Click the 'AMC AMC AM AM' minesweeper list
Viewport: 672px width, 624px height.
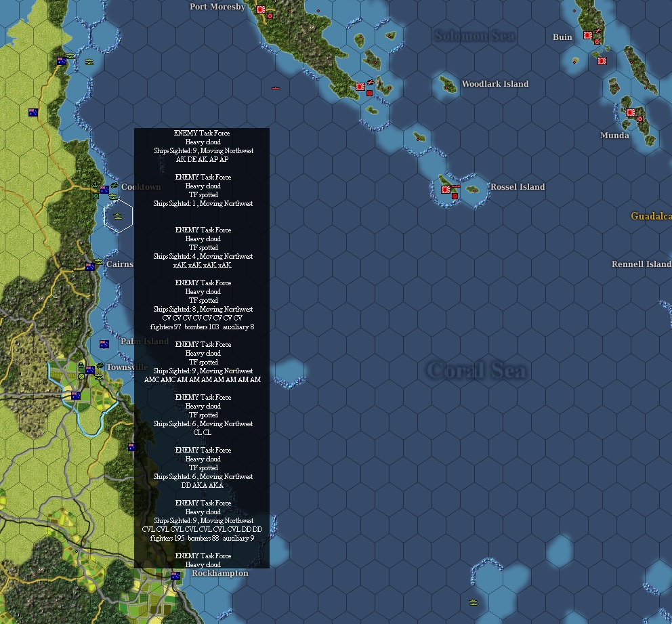pyautogui.click(x=203, y=379)
